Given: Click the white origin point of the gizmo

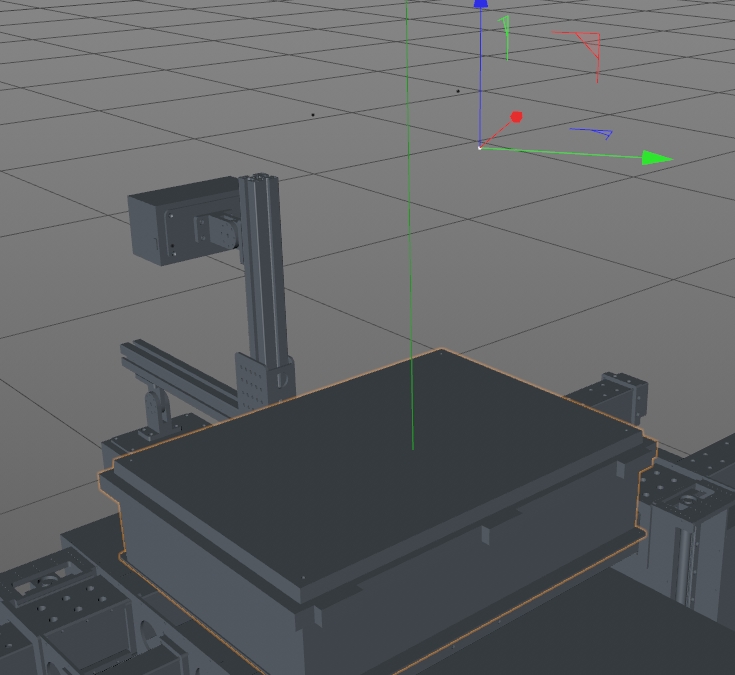Looking at the screenshot, I should (480, 148).
